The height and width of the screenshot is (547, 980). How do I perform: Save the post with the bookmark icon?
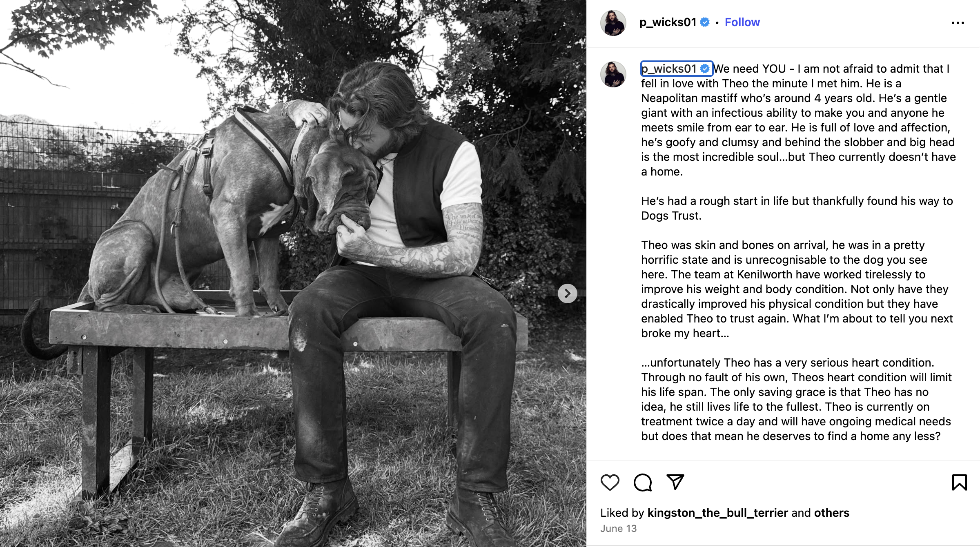(x=959, y=483)
